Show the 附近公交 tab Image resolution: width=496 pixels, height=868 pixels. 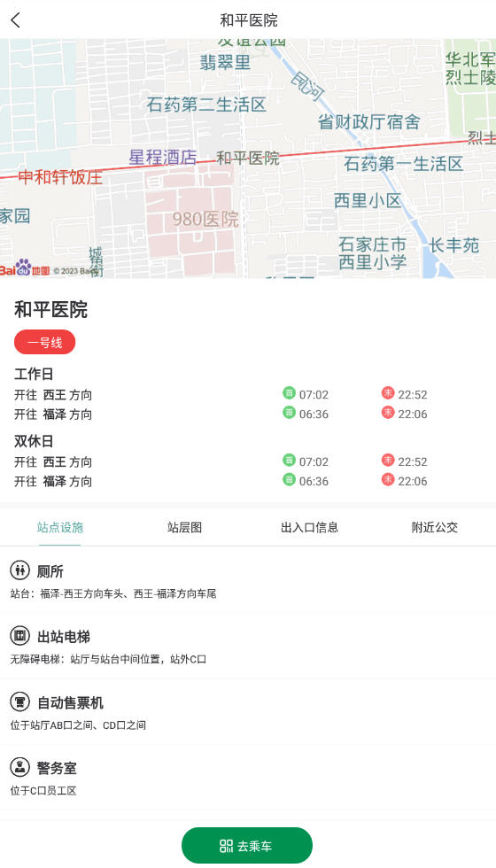[435, 527]
